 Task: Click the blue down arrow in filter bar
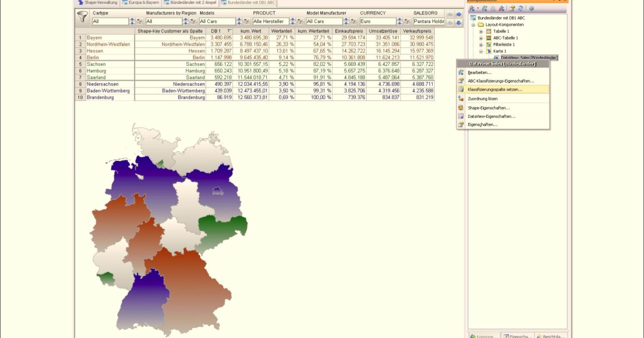coord(459,23)
